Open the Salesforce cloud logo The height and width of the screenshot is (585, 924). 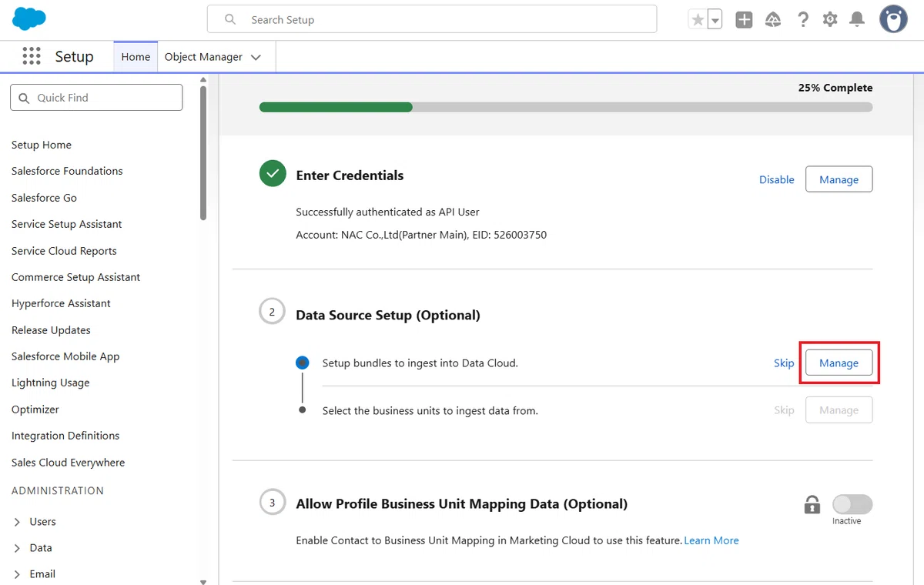[x=29, y=18]
